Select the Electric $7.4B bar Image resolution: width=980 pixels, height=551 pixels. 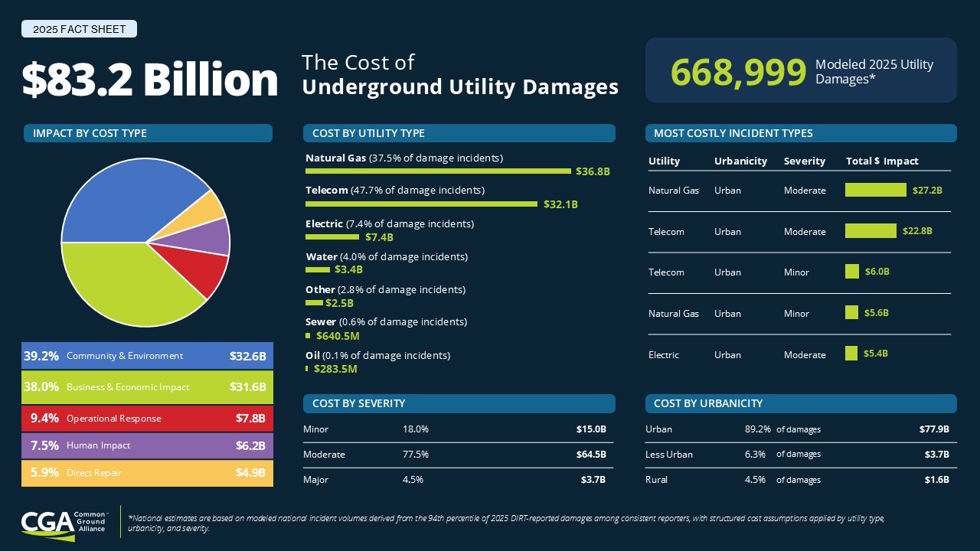(332, 237)
